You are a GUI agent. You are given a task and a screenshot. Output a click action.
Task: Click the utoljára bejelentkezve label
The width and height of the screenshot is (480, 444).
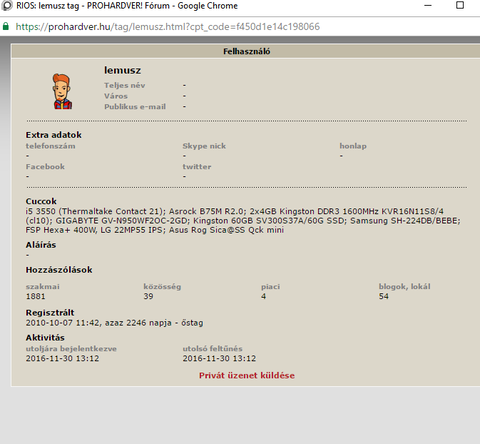click(71, 349)
